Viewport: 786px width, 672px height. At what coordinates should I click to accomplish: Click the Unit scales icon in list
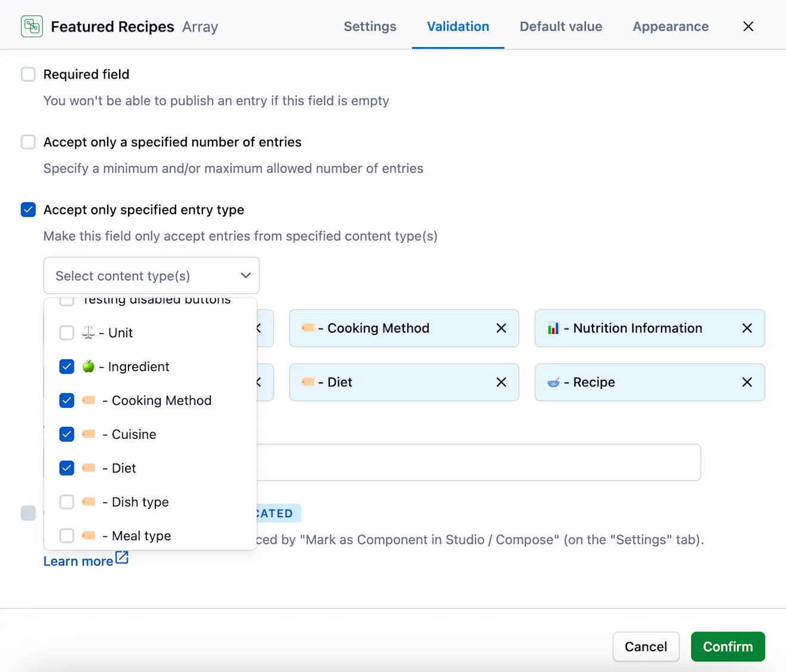click(88, 333)
